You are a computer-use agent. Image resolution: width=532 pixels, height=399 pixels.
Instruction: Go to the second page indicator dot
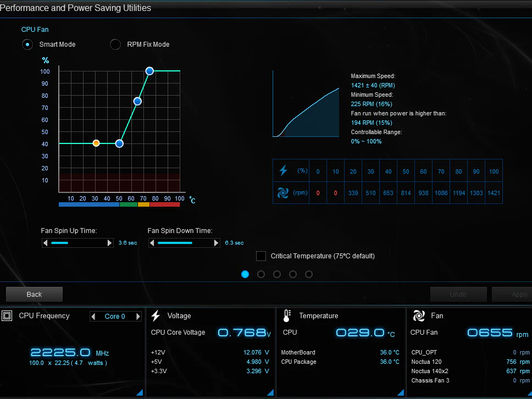pyautogui.click(x=261, y=274)
